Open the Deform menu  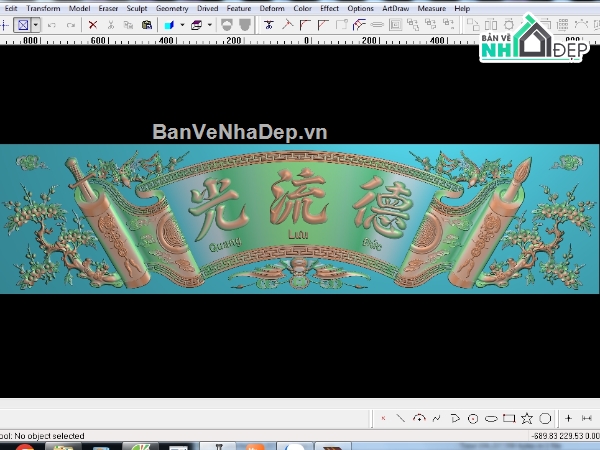272,8
